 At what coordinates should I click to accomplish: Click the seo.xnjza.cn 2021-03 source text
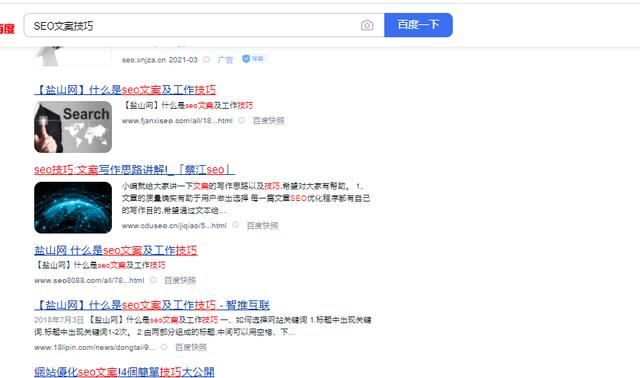(160, 60)
